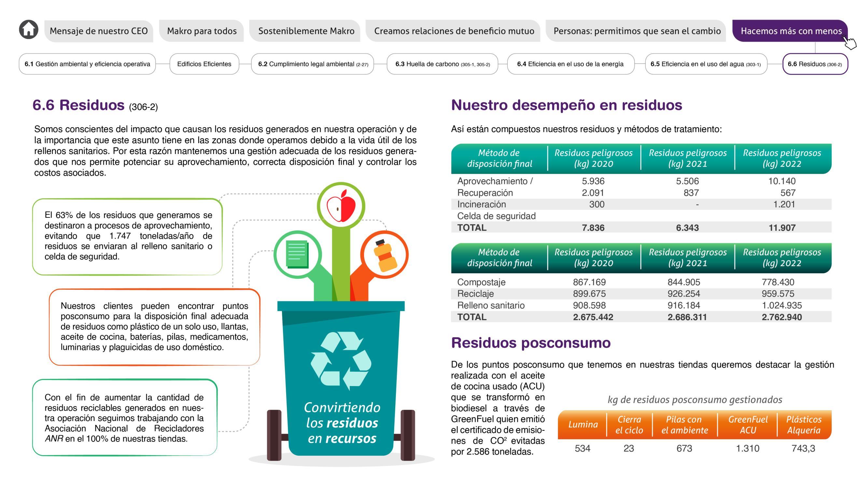Open 6.4 Eficiencia en el uso de energía
Screen dimensions: 868x488
(x=570, y=64)
